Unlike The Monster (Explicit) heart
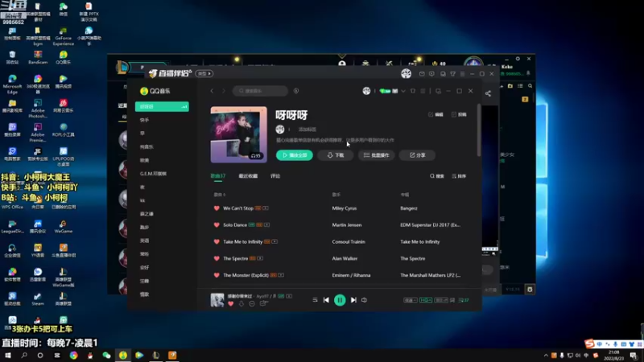644x362 pixels. click(217, 275)
